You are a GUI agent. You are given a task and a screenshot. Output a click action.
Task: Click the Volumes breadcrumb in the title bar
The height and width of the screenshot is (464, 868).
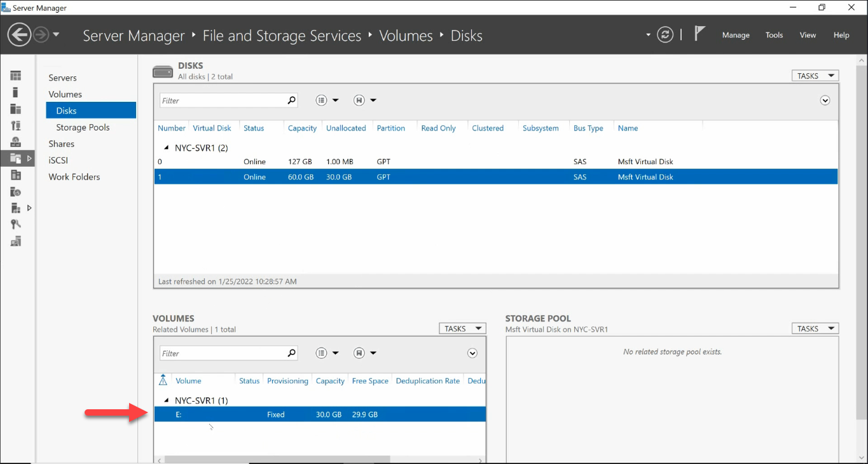(406, 36)
